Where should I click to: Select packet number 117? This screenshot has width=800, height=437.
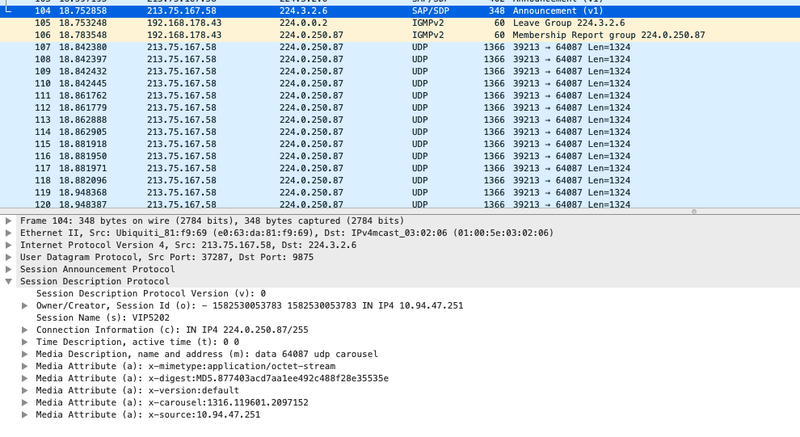(x=400, y=169)
